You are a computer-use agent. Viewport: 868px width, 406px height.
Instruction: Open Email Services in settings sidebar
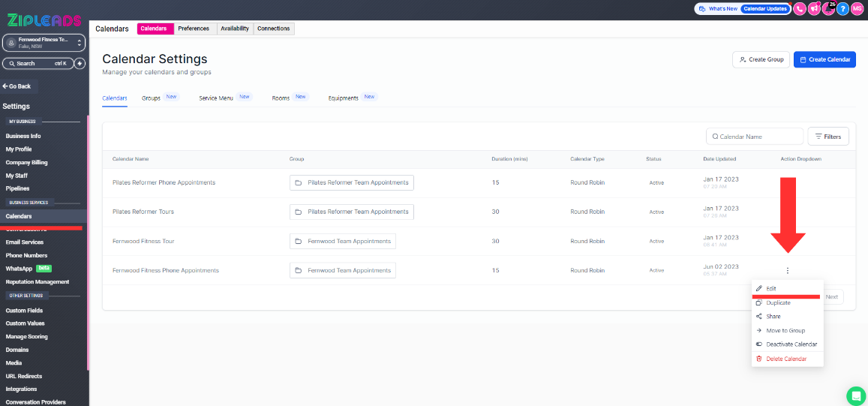click(x=24, y=242)
